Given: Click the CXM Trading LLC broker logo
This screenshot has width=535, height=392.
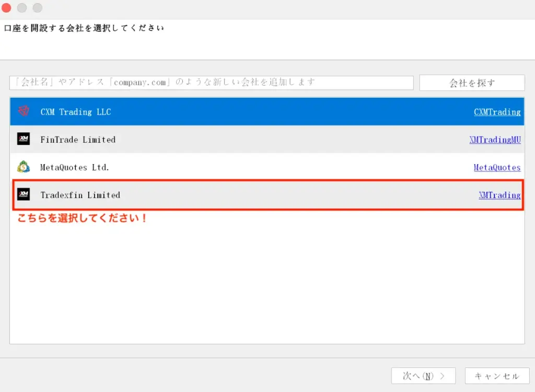Looking at the screenshot, I should point(23,111).
